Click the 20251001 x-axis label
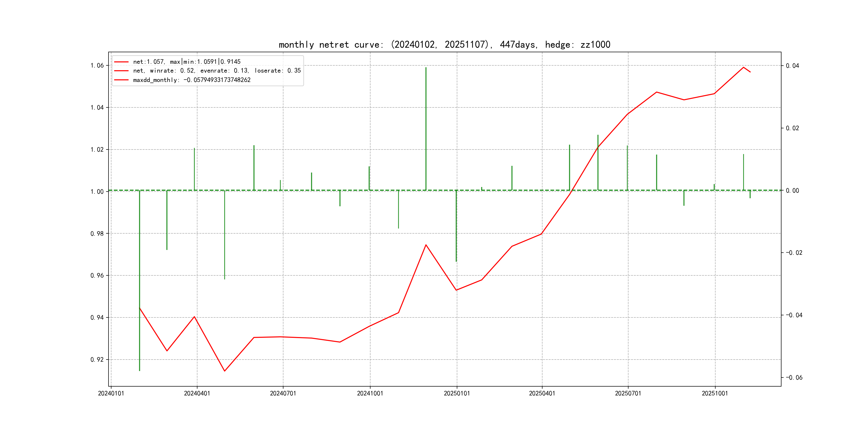Screen dimensions: 868x434 pos(715,393)
